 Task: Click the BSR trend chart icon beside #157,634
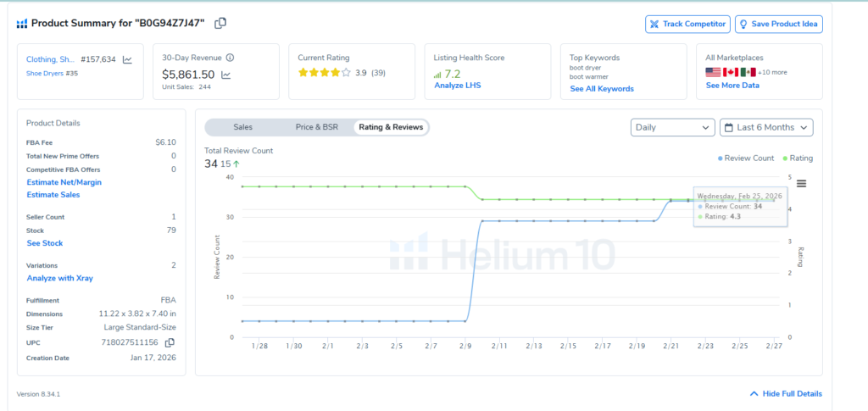tap(127, 59)
